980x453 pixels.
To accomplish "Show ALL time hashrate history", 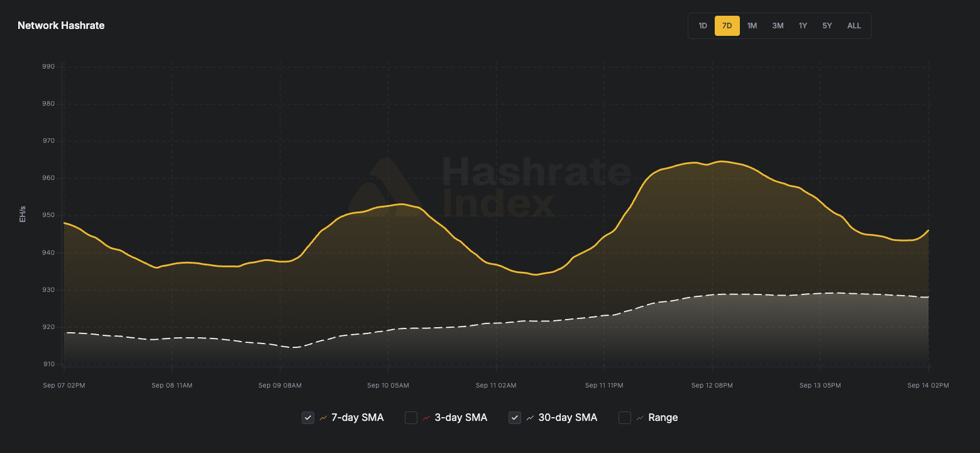I will (x=854, y=26).
